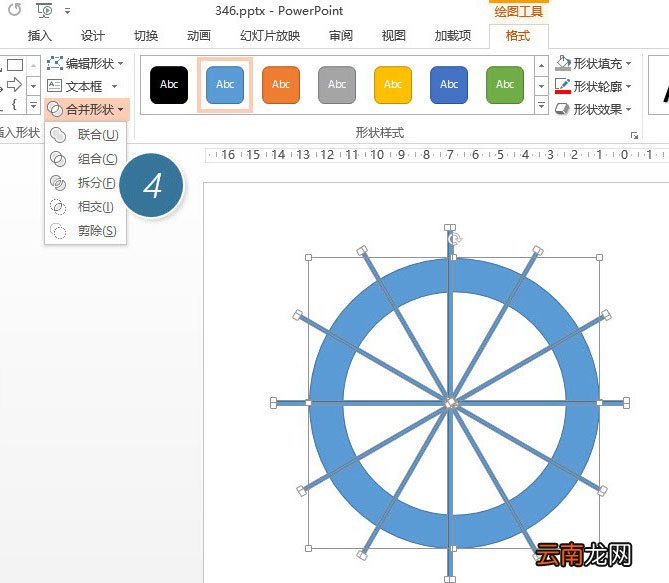Open the 幻灯片放映 tab
669x583 pixels.
[x=270, y=36]
